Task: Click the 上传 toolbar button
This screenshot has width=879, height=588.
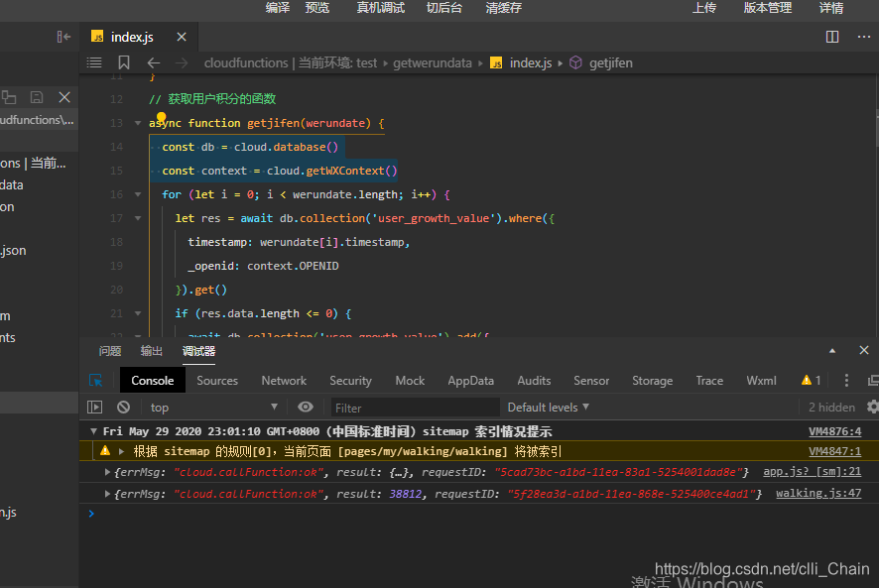Action: pyautogui.click(x=704, y=8)
